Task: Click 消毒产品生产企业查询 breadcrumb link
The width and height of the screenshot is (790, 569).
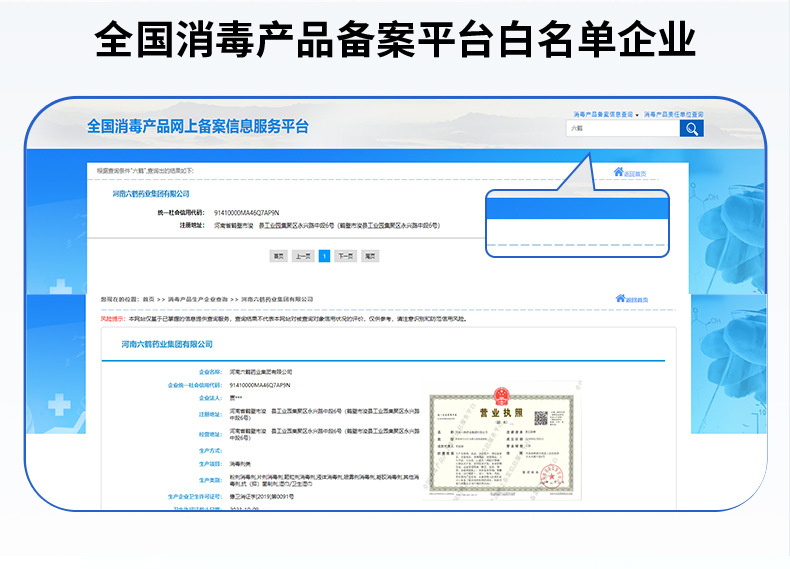Action: click(198, 299)
